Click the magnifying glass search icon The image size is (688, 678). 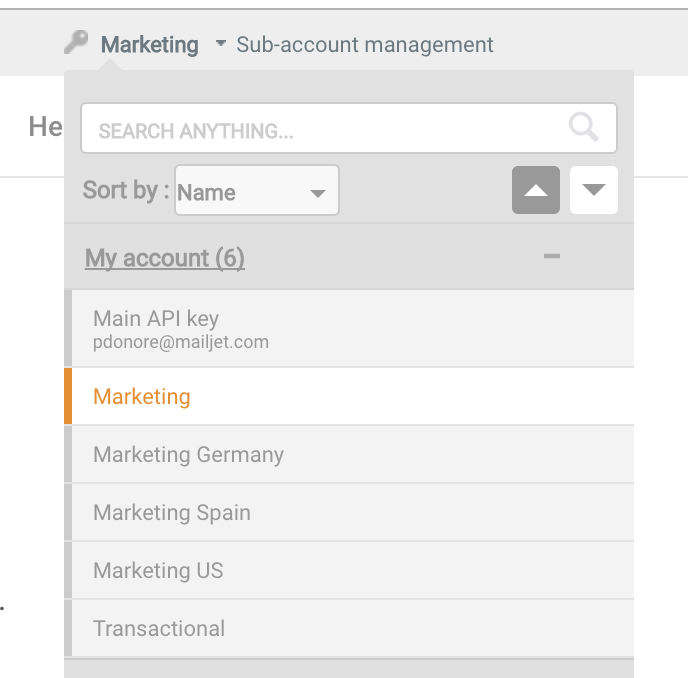click(x=583, y=128)
